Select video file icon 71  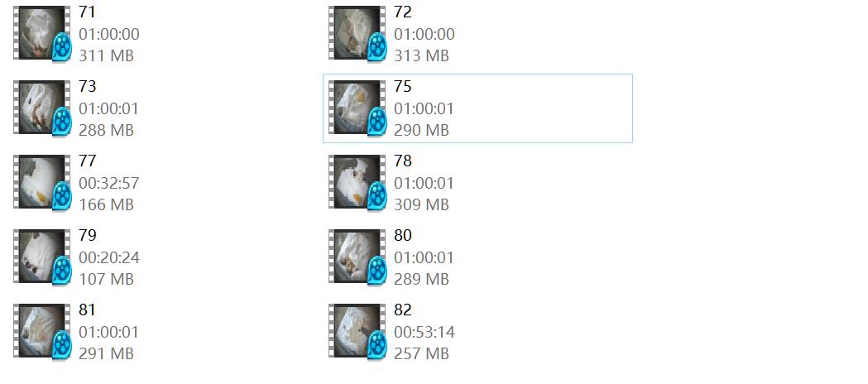tap(42, 33)
